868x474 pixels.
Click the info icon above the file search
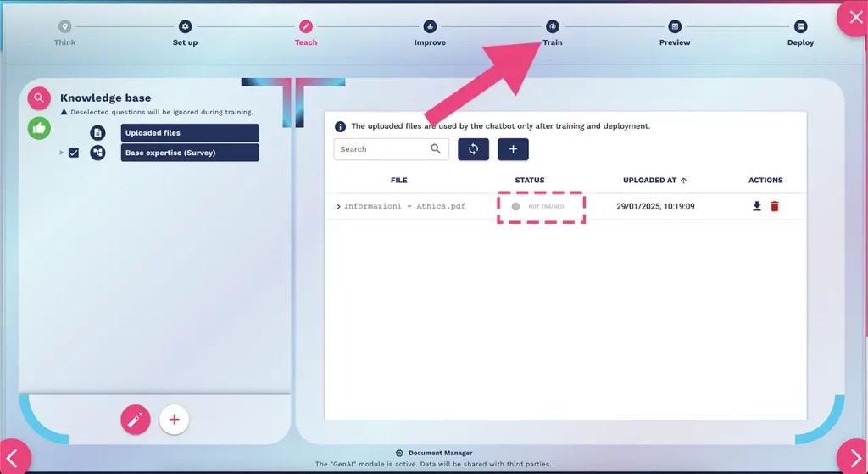coord(340,126)
